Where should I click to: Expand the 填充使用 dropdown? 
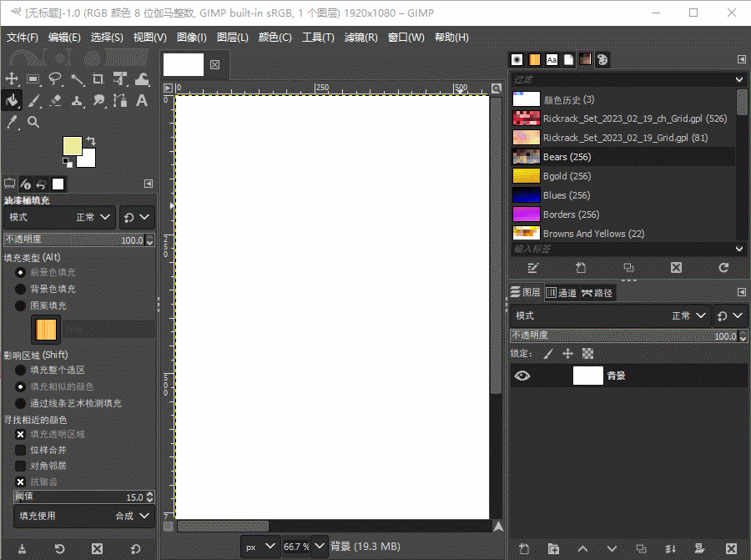83,516
